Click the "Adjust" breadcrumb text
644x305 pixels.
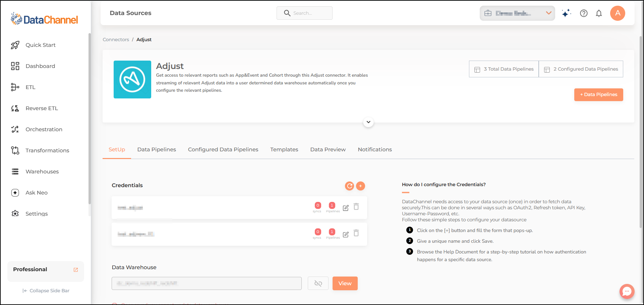pyautogui.click(x=144, y=40)
